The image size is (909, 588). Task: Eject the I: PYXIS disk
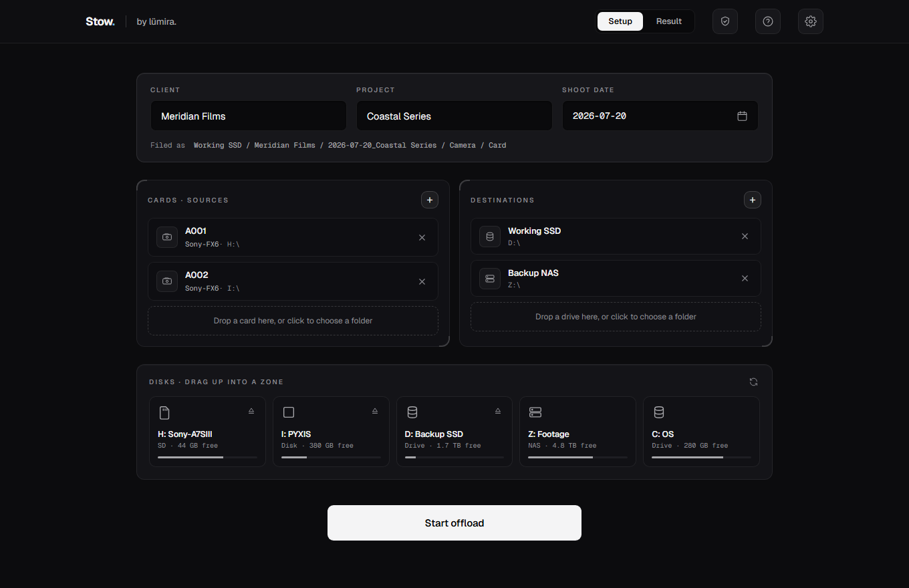(375, 412)
